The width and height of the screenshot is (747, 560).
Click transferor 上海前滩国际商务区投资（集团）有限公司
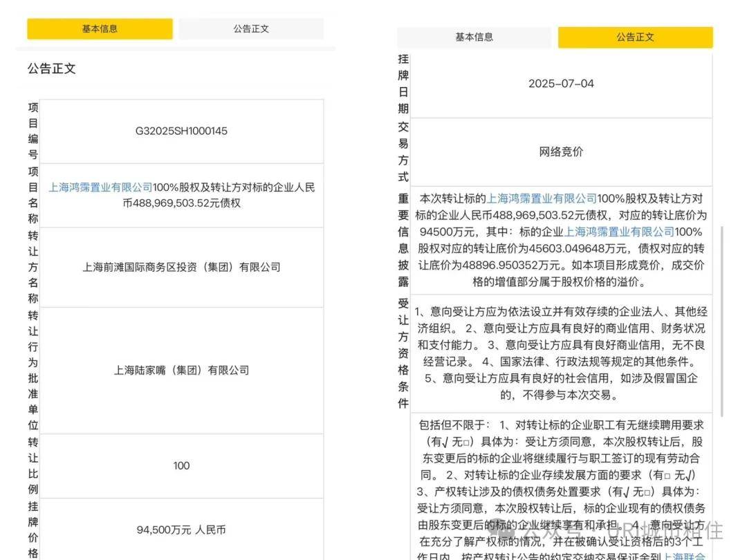click(181, 267)
